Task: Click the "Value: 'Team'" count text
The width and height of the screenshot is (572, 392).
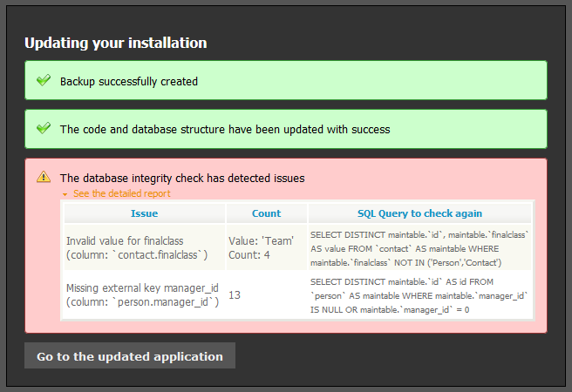Action: 261,240
